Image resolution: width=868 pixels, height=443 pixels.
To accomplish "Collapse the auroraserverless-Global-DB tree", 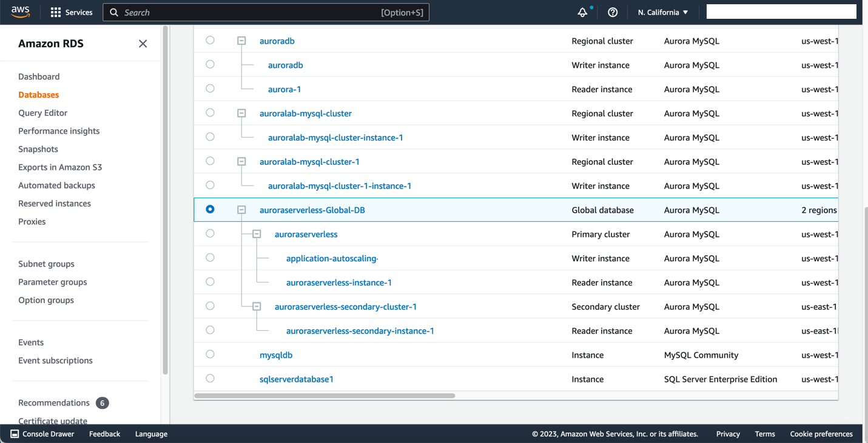I will pos(241,210).
